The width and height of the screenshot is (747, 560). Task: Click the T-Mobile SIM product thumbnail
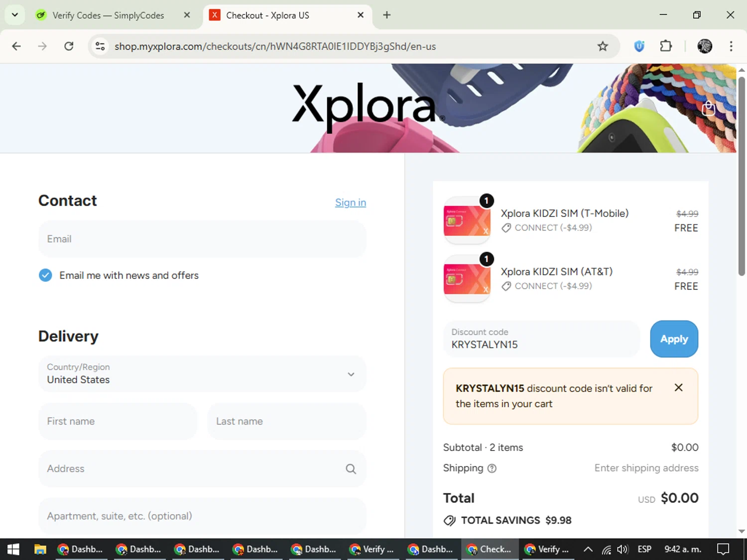[x=467, y=221]
